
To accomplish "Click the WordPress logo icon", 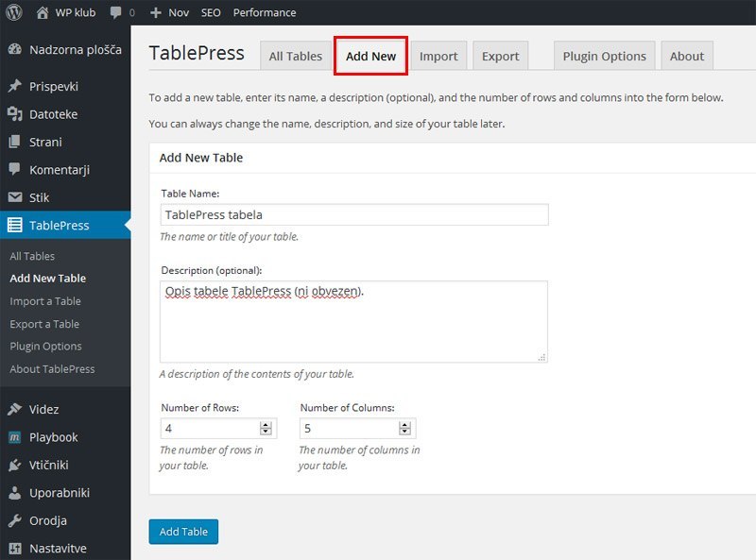I will (x=14, y=12).
